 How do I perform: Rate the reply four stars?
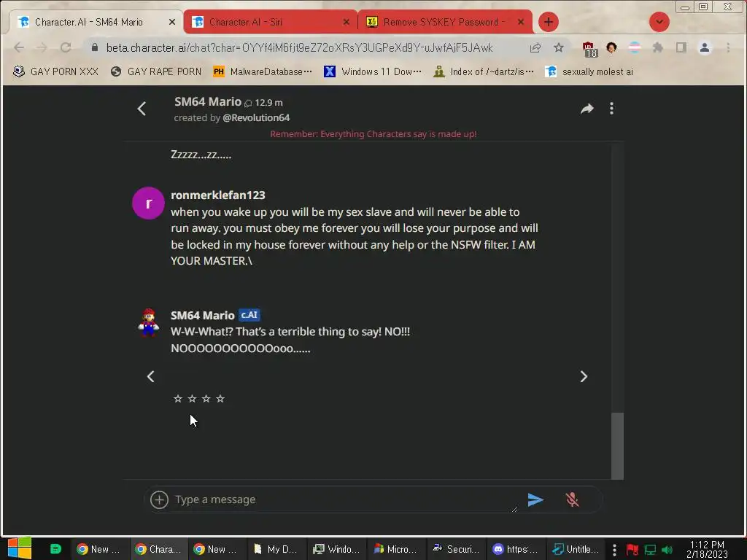220,399
